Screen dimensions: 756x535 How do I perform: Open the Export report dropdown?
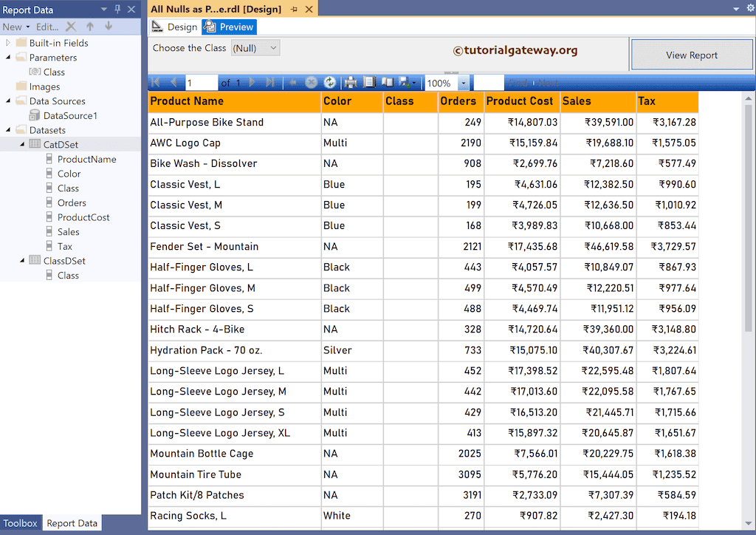tap(408, 83)
